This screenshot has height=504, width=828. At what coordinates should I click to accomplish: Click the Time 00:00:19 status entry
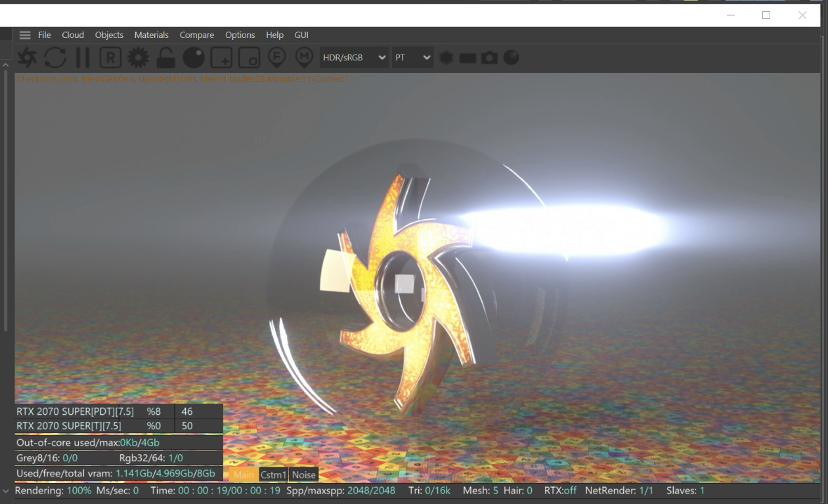[x=215, y=490]
